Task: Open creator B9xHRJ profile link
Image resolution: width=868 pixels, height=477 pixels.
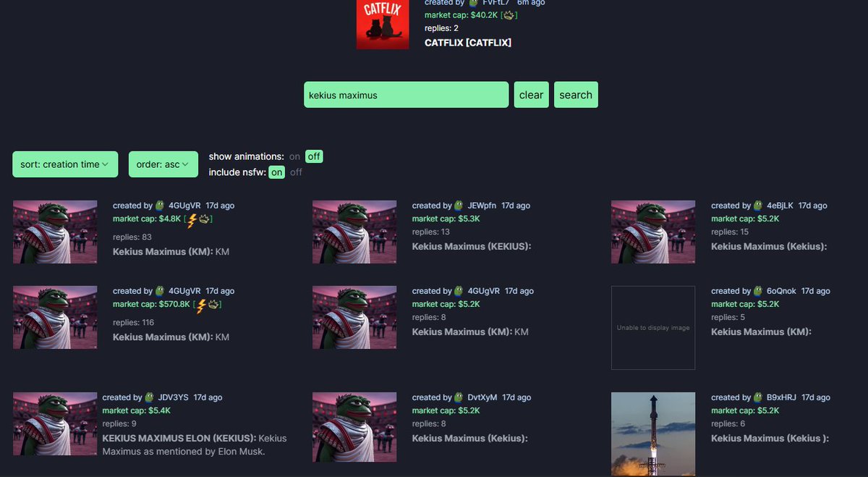Action: pos(783,397)
